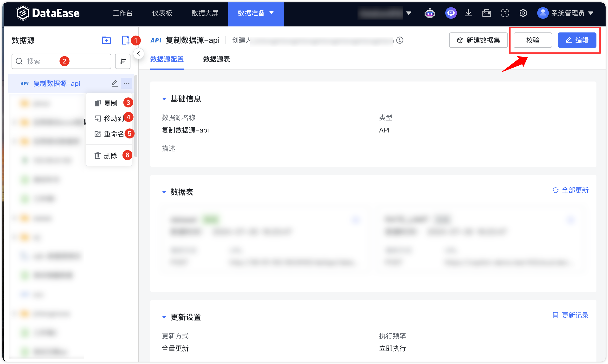
Task: Click the pencil edit icon beside 复制数据源-api
Action: [115, 83]
